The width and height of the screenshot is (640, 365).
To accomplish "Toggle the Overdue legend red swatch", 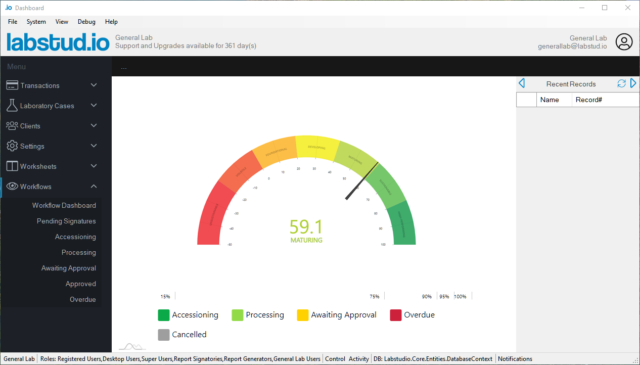I will pos(396,315).
